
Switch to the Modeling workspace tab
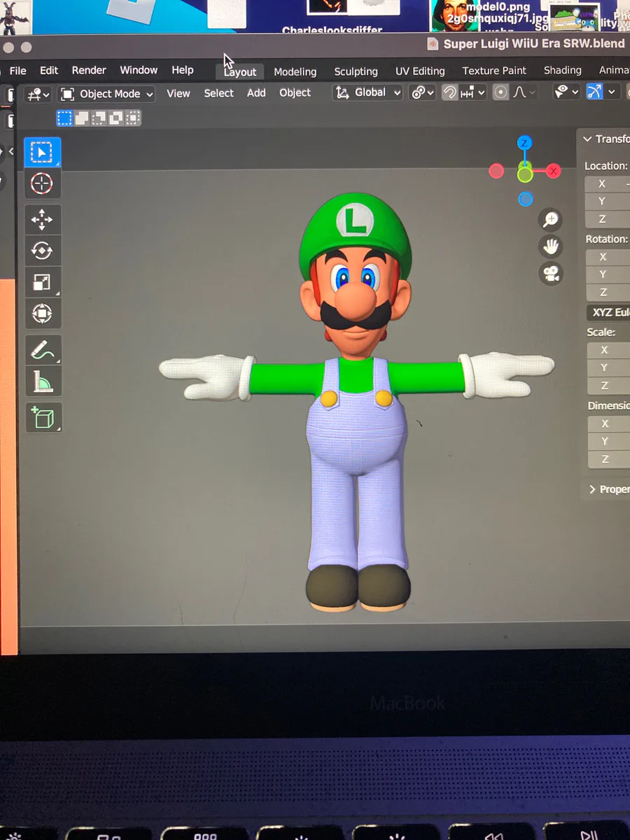coord(295,71)
